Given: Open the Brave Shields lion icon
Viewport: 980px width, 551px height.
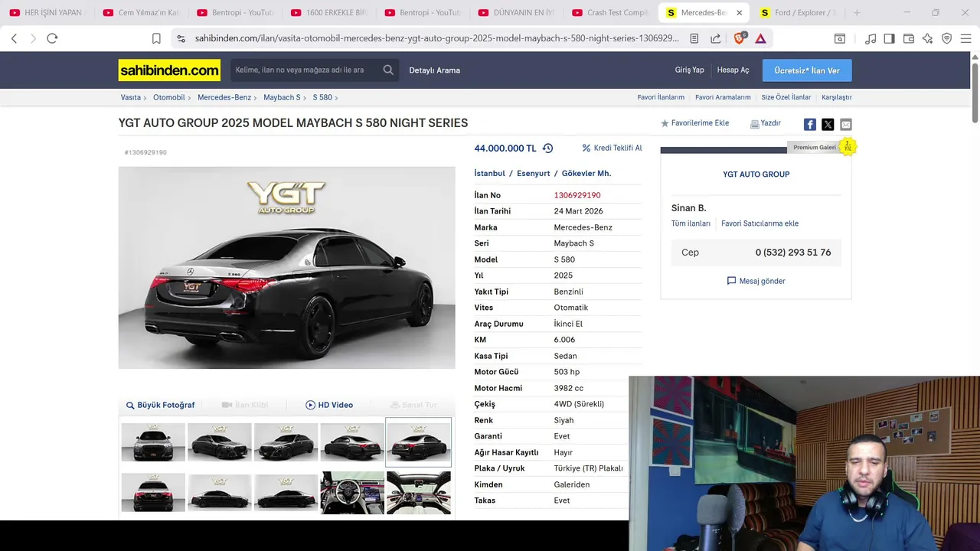Looking at the screenshot, I should [740, 38].
